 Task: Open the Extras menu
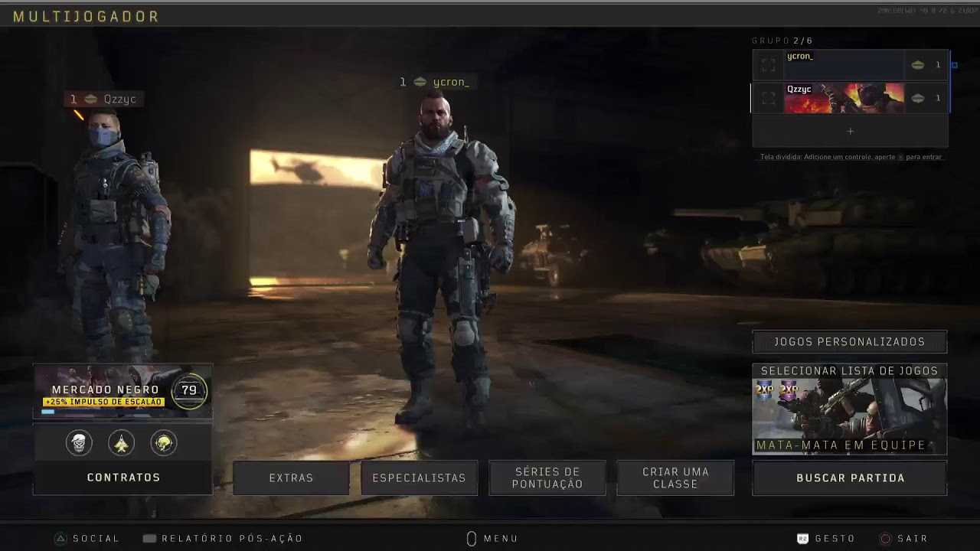[x=291, y=478]
